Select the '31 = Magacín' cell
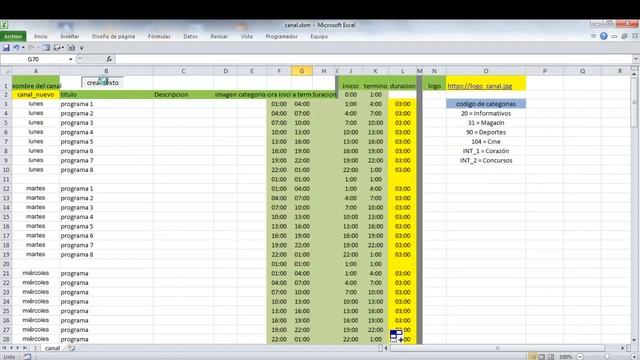640x360 pixels. pos(486,122)
